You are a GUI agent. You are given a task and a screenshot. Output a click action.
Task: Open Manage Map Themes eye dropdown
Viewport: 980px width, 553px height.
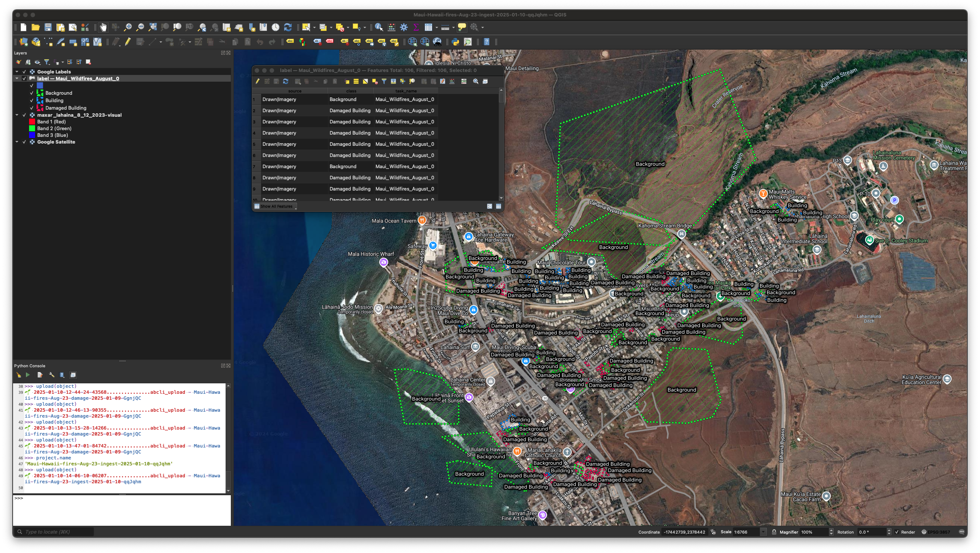click(x=37, y=62)
